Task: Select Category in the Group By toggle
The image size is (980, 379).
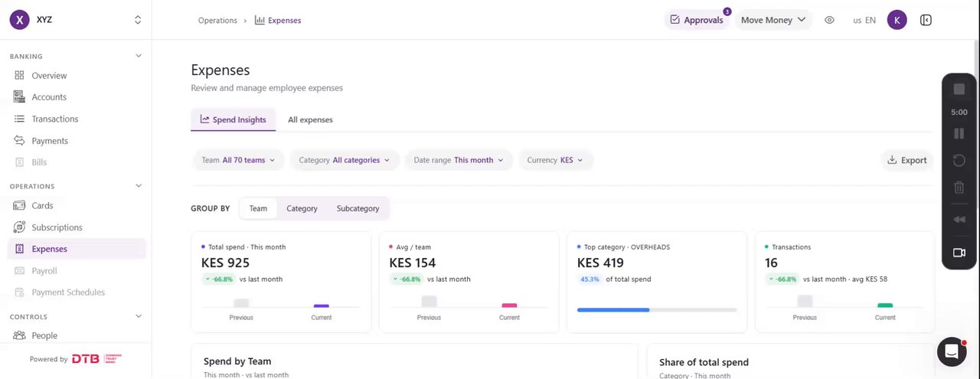Action: pos(302,208)
